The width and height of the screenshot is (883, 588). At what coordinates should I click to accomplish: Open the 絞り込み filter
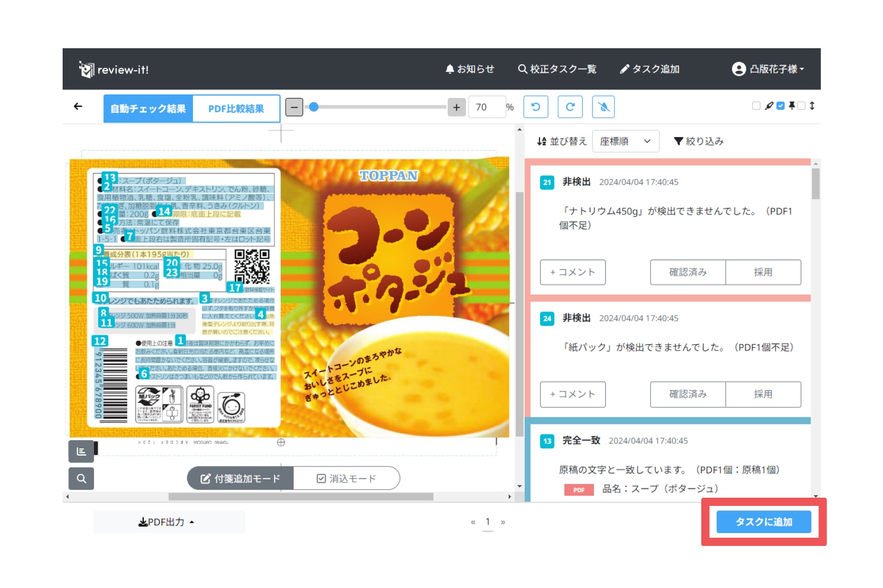click(x=699, y=141)
